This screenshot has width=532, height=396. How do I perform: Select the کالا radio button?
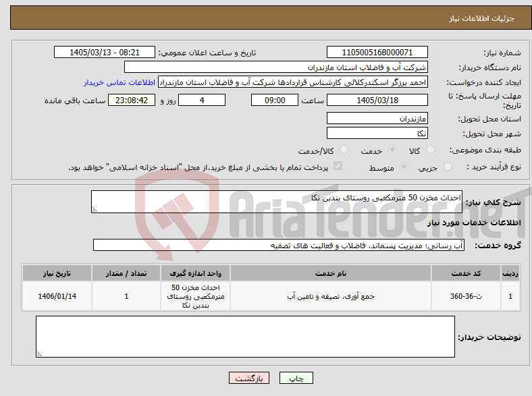(x=430, y=150)
